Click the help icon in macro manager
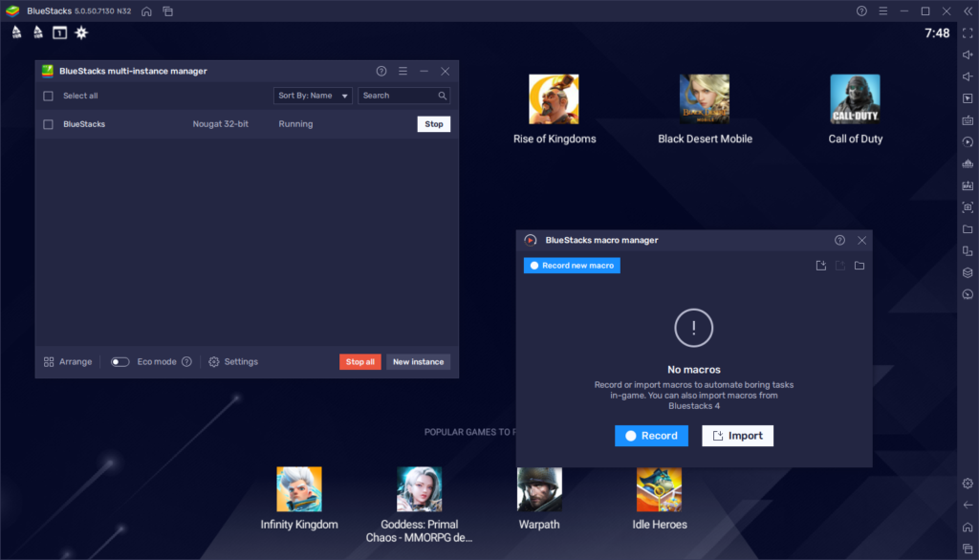Image resolution: width=979 pixels, height=560 pixels. coord(839,240)
